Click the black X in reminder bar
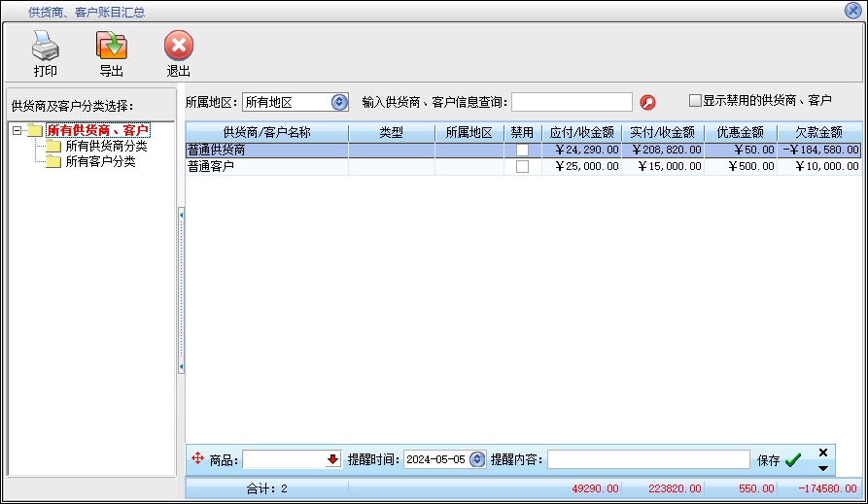 click(x=823, y=453)
